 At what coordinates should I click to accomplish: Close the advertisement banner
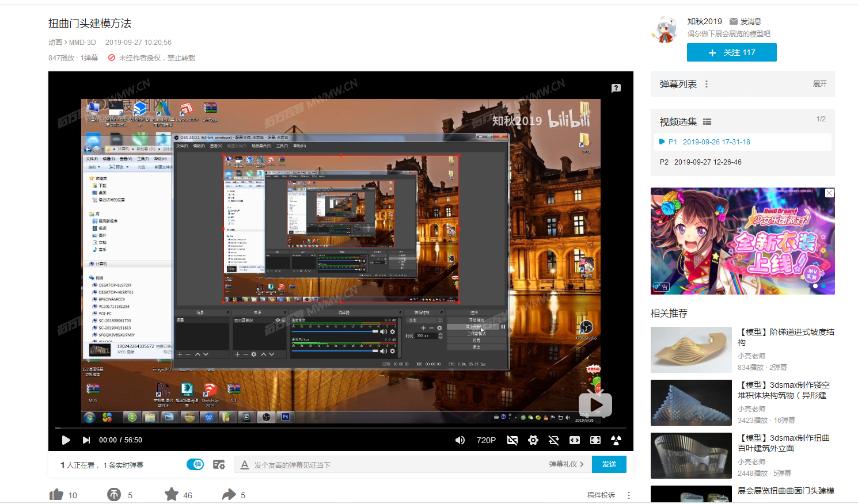[x=829, y=193]
